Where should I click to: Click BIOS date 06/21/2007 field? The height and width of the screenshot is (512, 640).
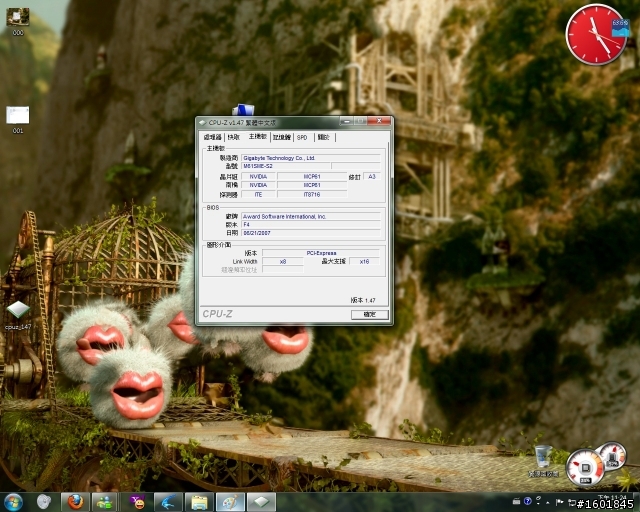tap(311, 233)
